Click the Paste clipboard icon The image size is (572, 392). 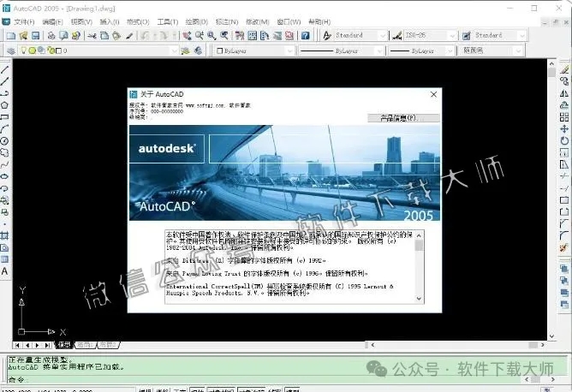pos(116,35)
